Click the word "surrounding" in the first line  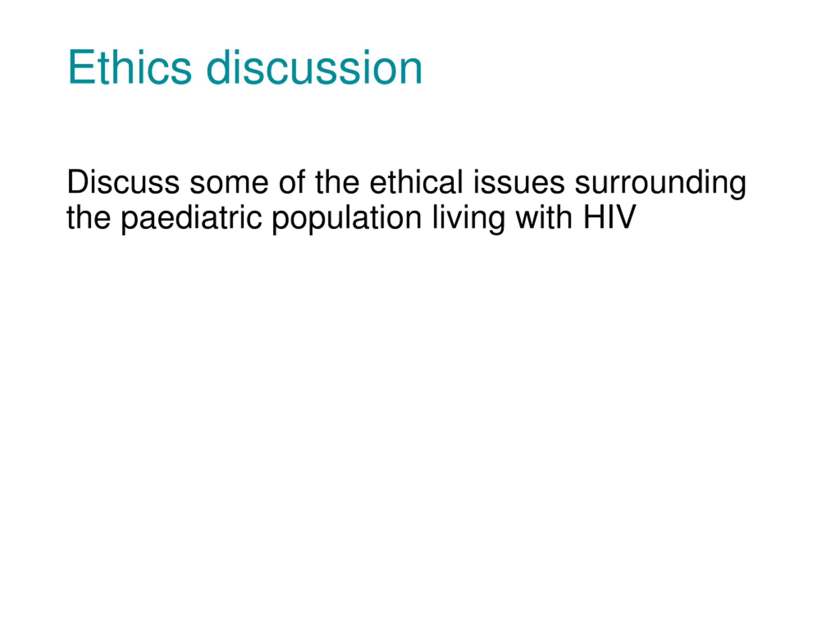661,183
